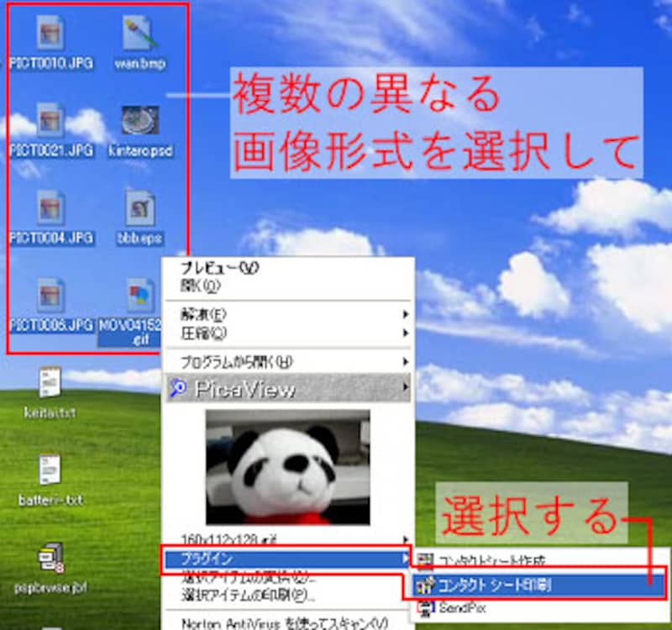Image resolution: width=672 pixels, height=630 pixels.
Task: Expand arrow on the プラグイン row
Action: click(x=405, y=559)
